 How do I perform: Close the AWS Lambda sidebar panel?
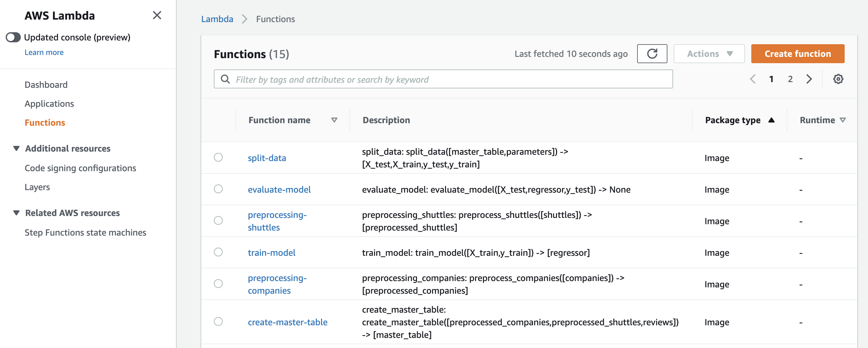click(157, 15)
